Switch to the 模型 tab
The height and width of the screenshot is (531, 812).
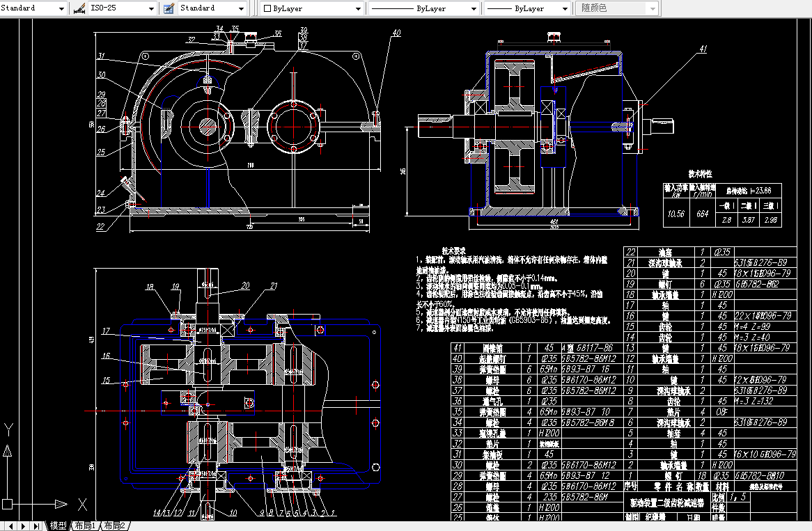point(58,526)
